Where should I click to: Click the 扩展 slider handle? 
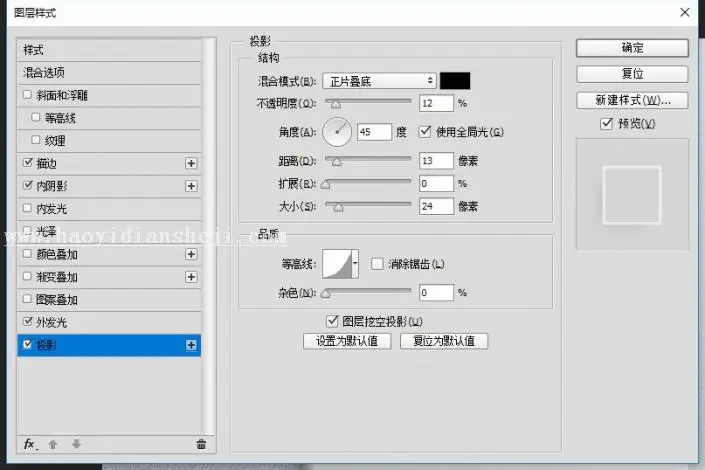(x=326, y=184)
